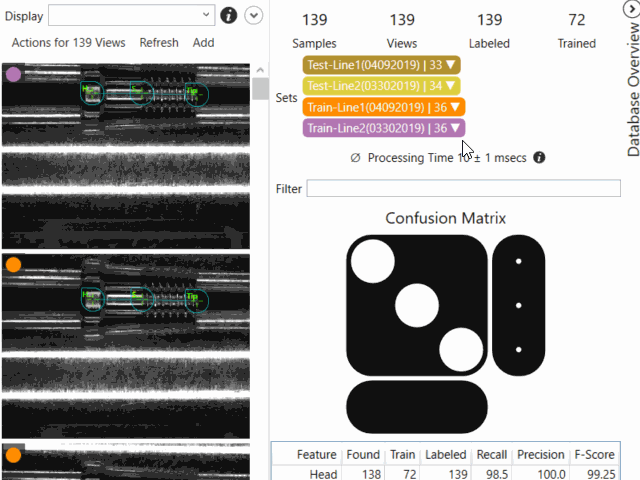Click the info icon beside Display dropdown
Image resolution: width=640 pixels, height=480 pixels.
[x=228, y=15]
